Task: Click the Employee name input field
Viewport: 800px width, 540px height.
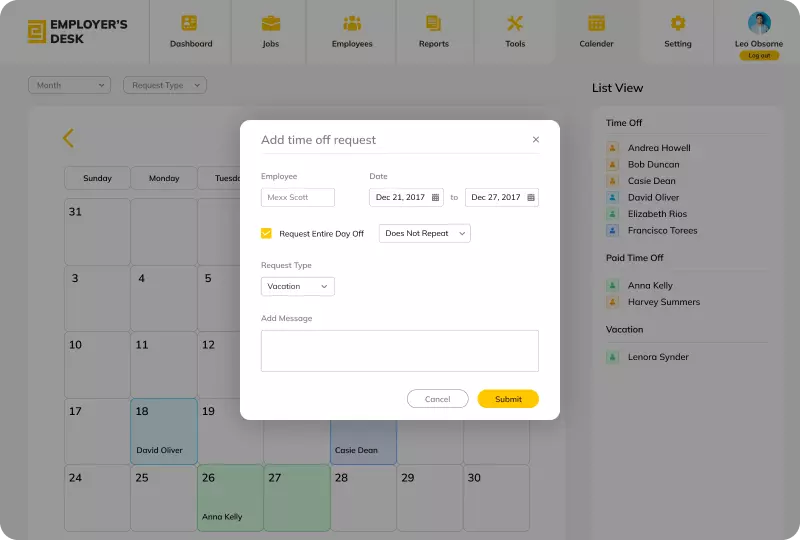Action: pyautogui.click(x=297, y=198)
